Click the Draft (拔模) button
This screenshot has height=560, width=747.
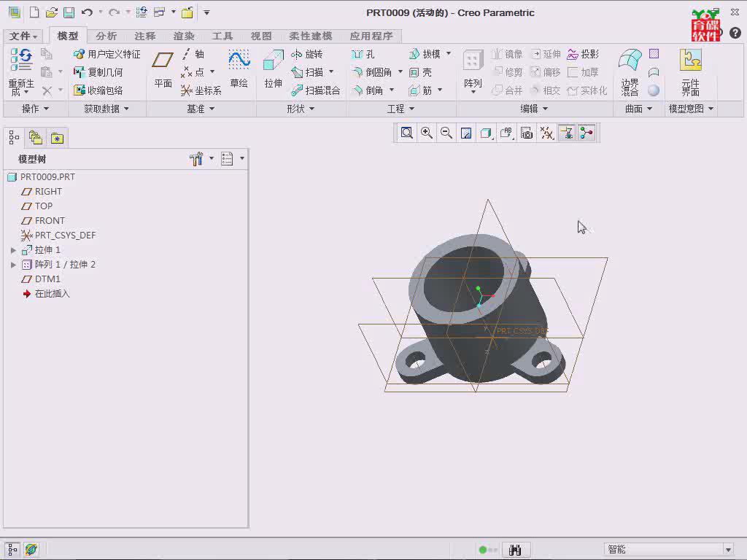[x=425, y=54]
